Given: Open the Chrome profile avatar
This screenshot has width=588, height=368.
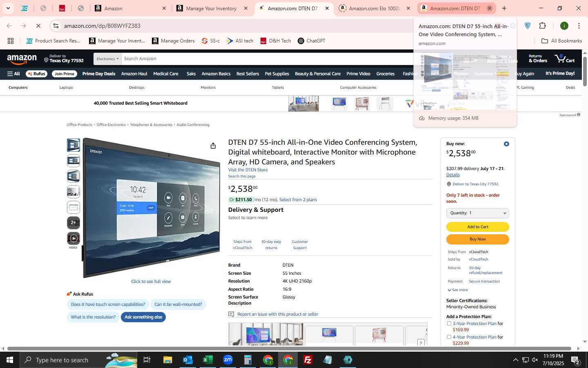Looking at the screenshot, I should point(564,26).
